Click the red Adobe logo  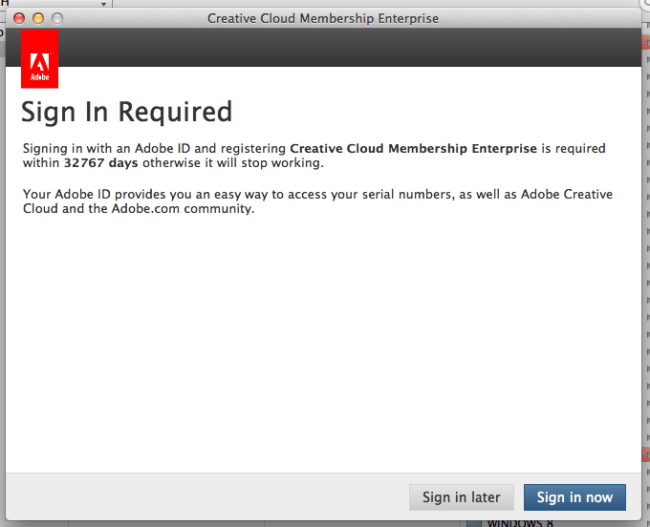tap(39, 58)
